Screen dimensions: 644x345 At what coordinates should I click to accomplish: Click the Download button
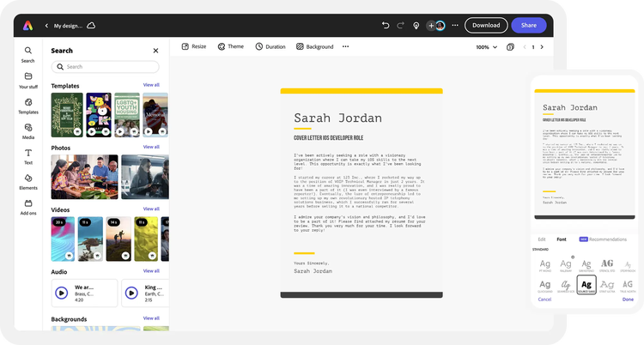[x=486, y=26]
